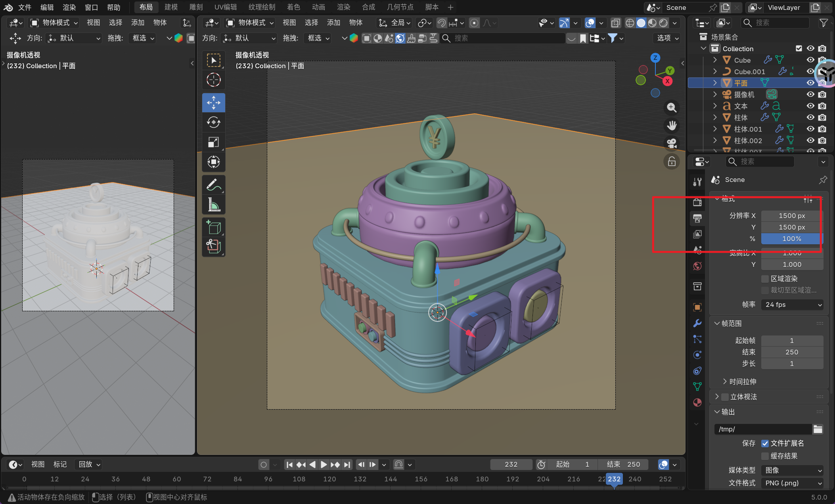Hide the 文本 object with eye icon
Viewport: 835px width, 504px height.
point(810,106)
